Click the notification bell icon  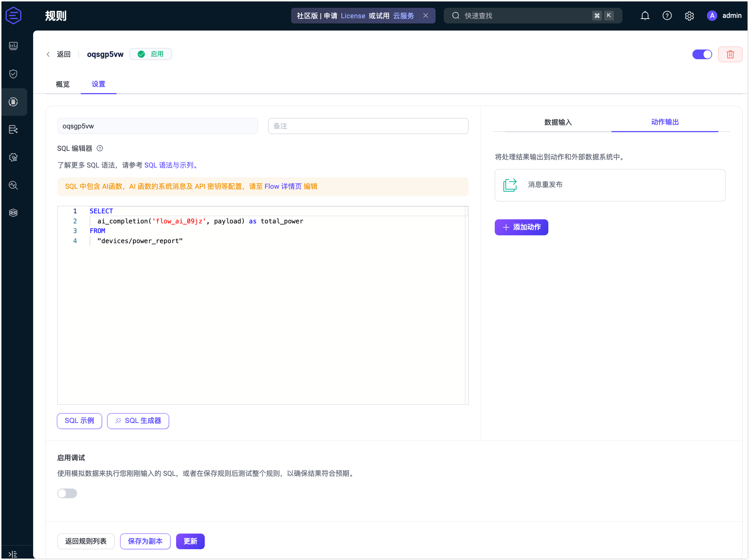645,16
